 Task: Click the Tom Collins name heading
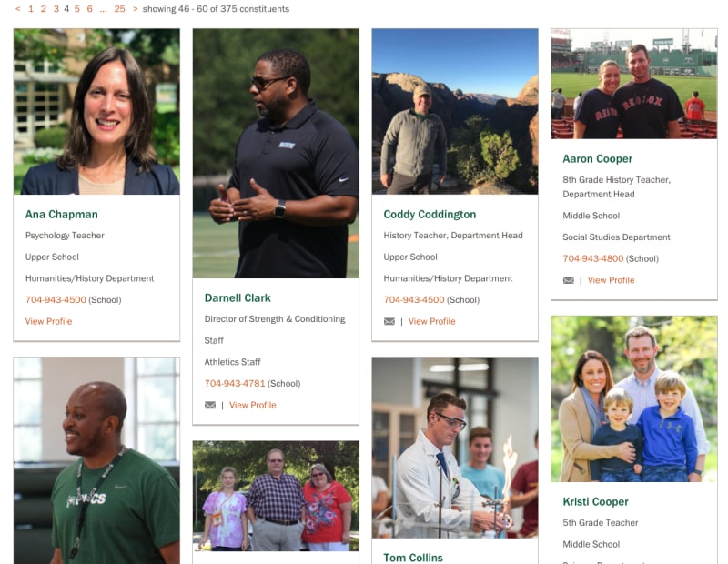(x=413, y=558)
